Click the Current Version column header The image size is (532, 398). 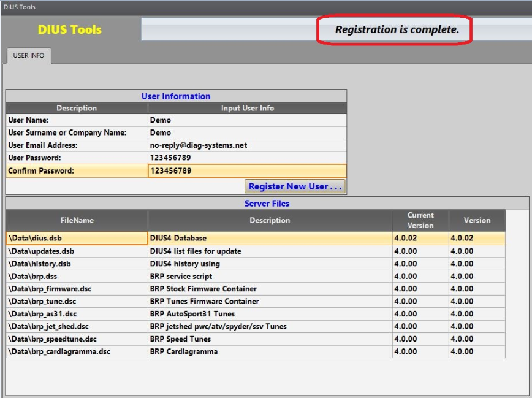pyautogui.click(x=420, y=220)
